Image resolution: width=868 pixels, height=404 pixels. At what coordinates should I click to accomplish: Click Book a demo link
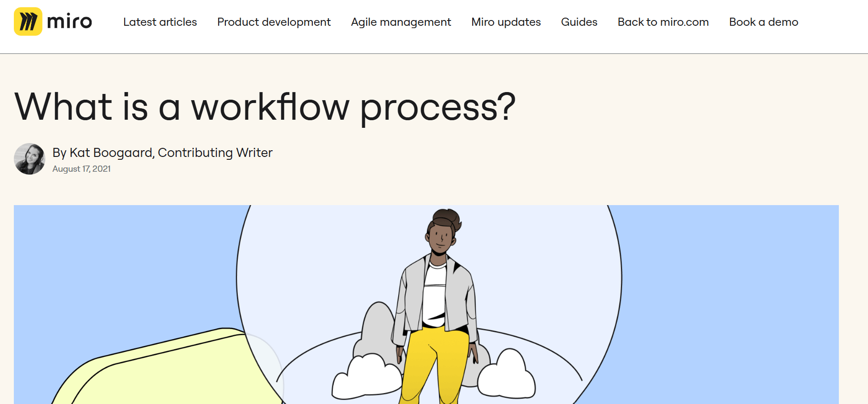click(x=763, y=22)
